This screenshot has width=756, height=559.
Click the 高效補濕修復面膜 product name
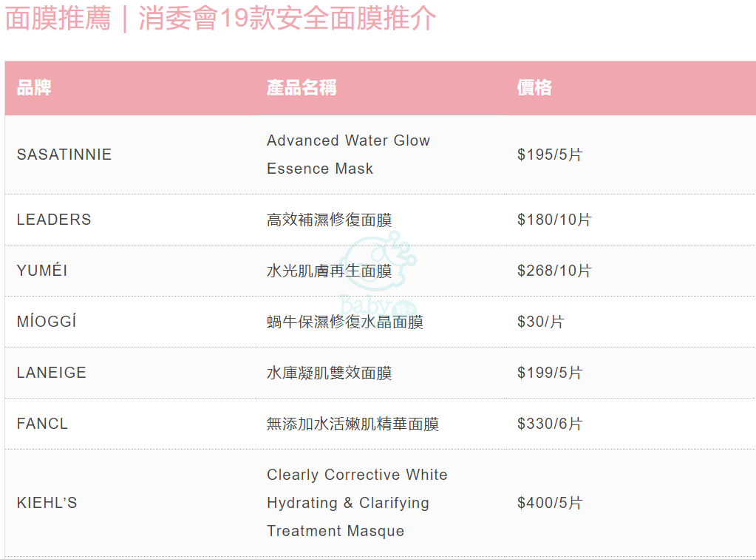330,220
